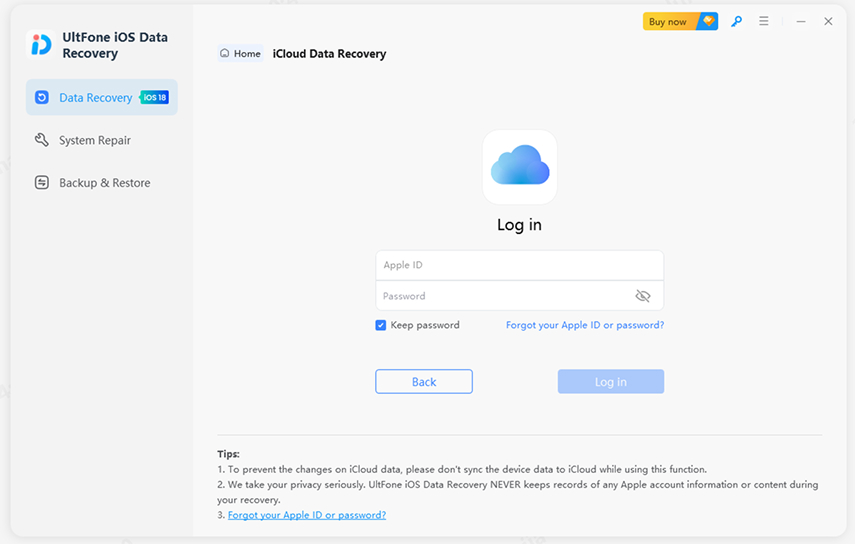Toggle password visibility eye icon
Screen dimensions: 855x544
[x=643, y=296]
